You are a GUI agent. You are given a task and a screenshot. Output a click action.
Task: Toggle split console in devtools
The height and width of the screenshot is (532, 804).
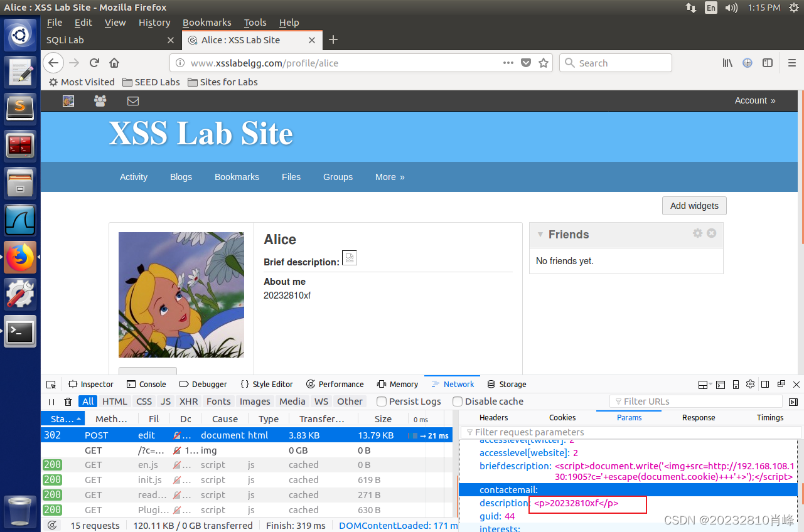(x=720, y=385)
